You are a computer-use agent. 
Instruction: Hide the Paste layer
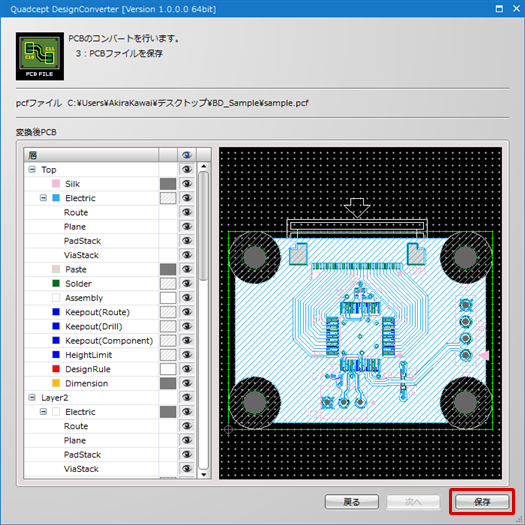point(187,269)
